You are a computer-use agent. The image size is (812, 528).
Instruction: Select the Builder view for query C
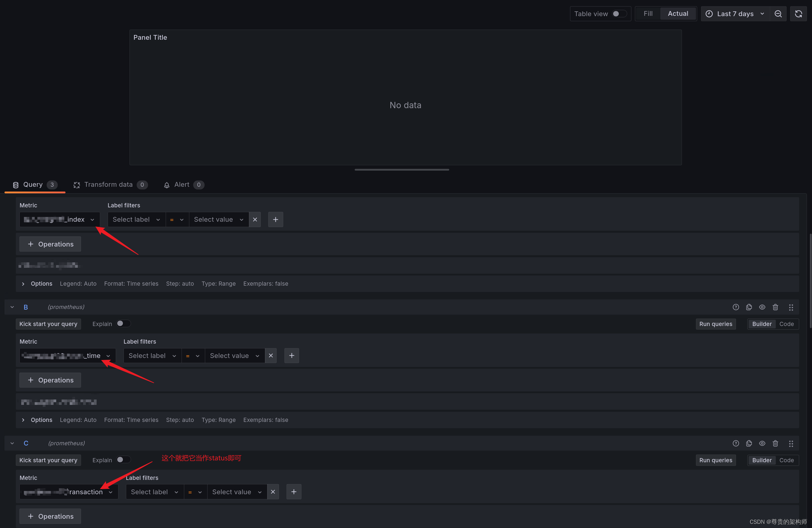[x=762, y=460]
